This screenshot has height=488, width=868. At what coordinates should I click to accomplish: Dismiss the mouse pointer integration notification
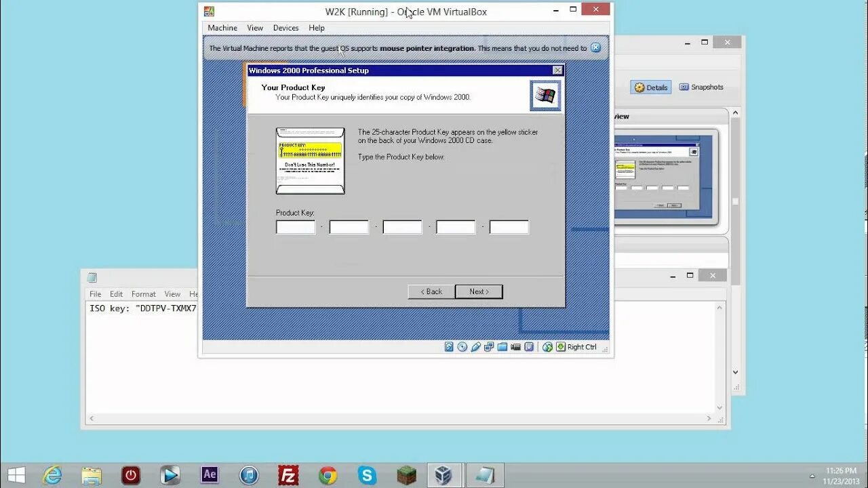click(x=595, y=47)
